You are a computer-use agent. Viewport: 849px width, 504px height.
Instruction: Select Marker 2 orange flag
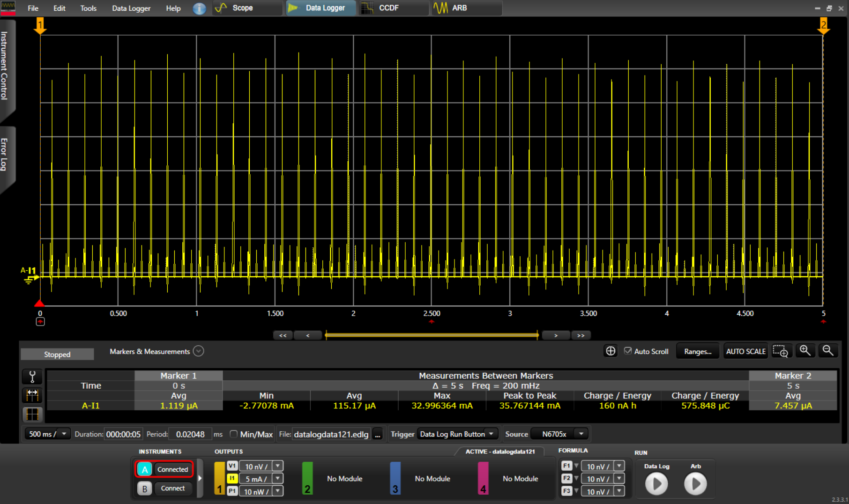coord(823,26)
